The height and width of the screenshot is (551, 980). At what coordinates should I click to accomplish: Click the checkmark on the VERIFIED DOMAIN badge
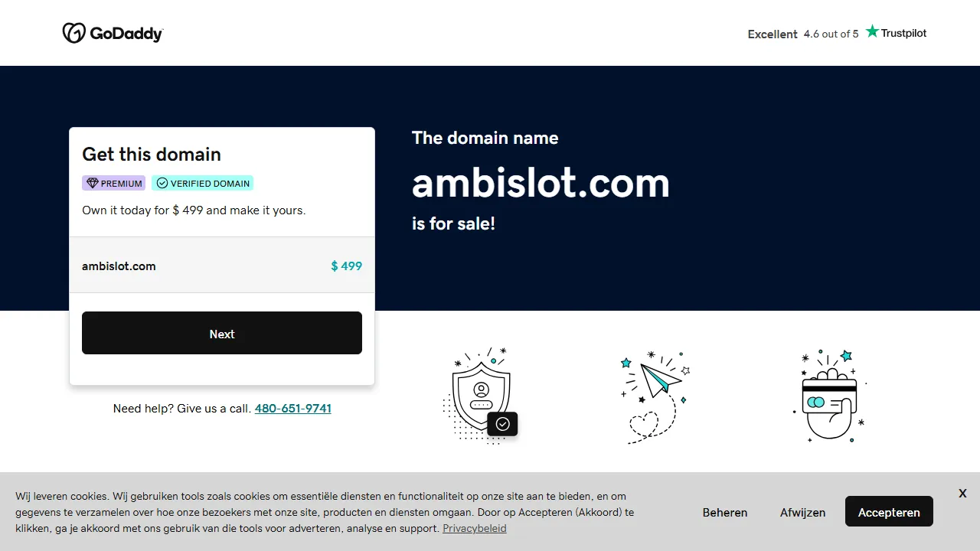162,183
